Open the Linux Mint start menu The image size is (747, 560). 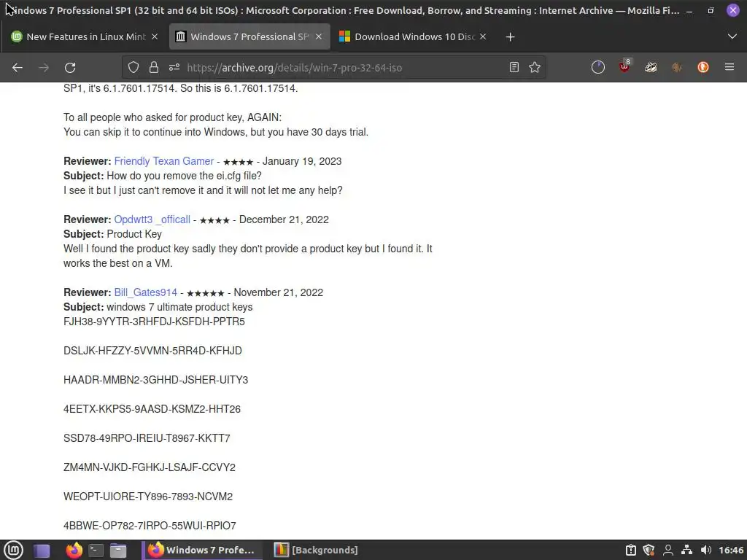(13, 551)
